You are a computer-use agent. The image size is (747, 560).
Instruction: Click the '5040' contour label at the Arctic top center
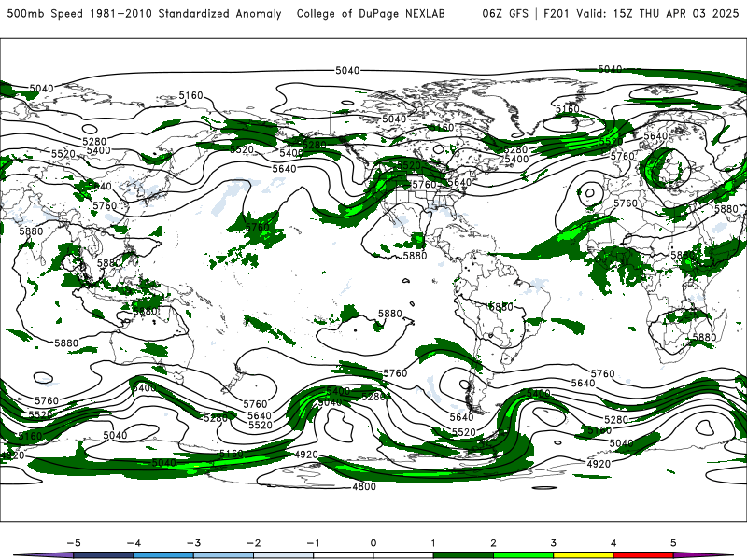[x=347, y=71]
